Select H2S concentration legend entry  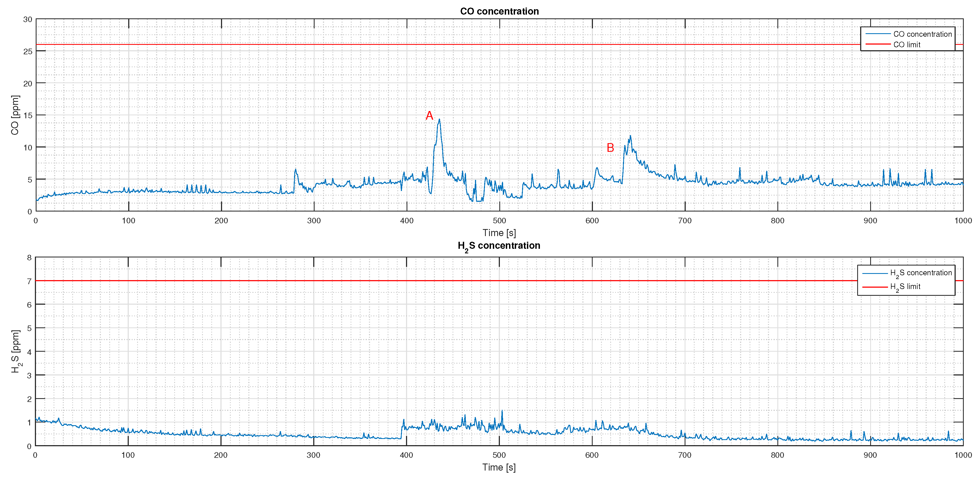click(921, 273)
